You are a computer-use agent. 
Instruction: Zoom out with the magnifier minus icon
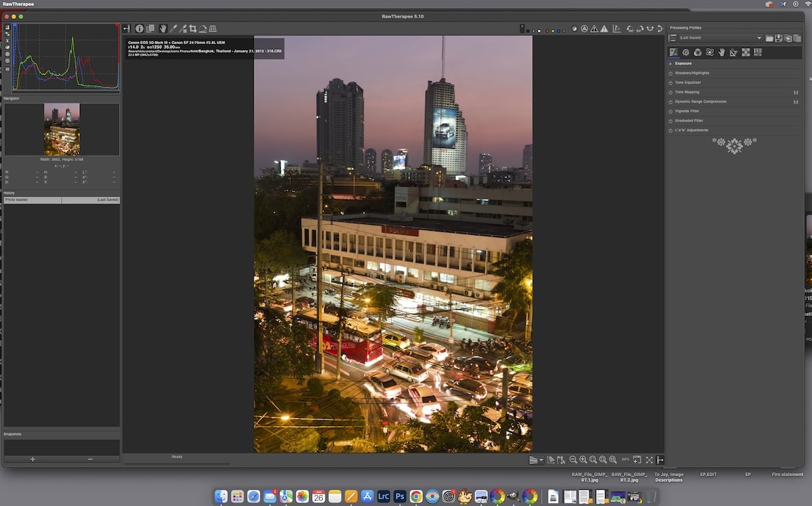[573, 460]
